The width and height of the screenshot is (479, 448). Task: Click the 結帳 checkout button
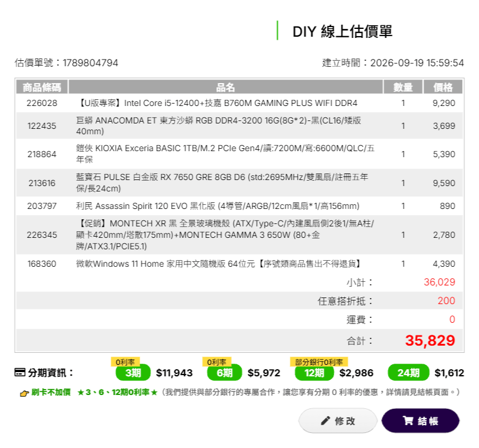coord(421,420)
